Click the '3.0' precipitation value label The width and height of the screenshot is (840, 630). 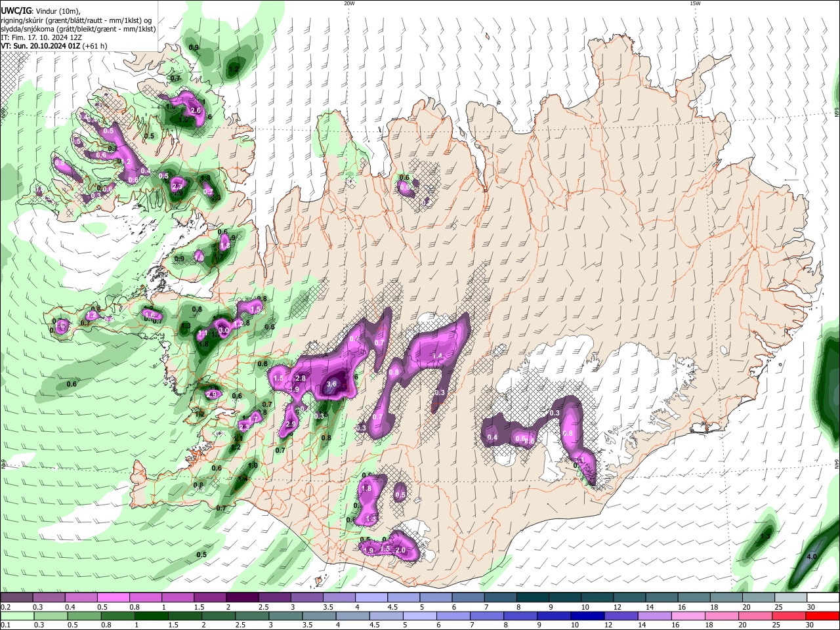click(x=224, y=330)
